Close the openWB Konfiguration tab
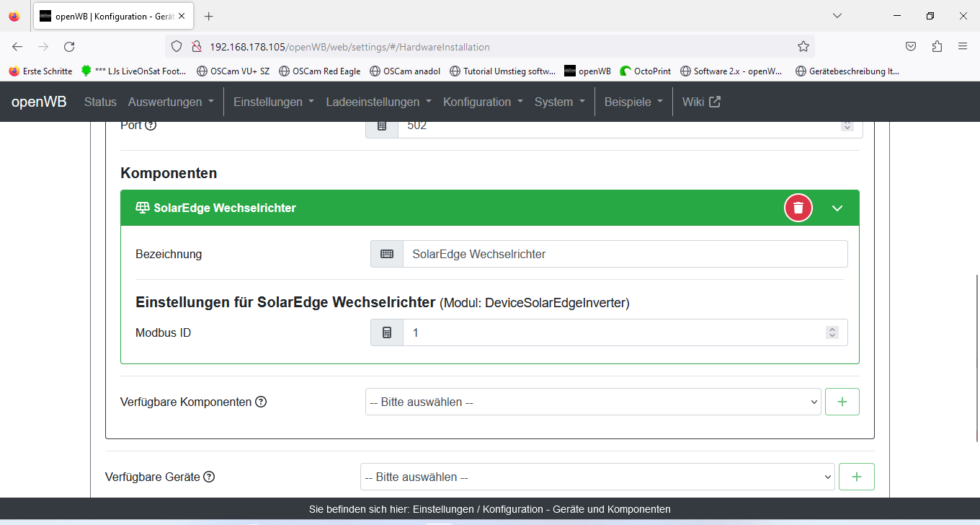Screen dimensions: 980x525 (x=183, y=16)
